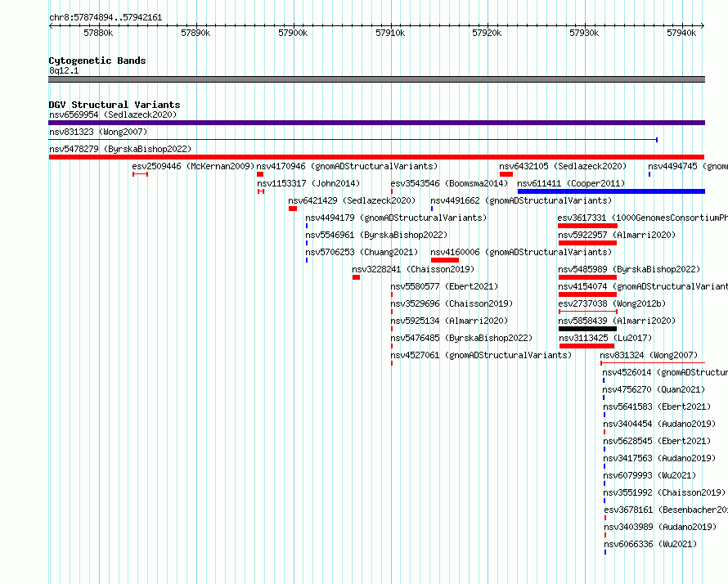Click the 57900k ruler tick label

click(293, 33)
